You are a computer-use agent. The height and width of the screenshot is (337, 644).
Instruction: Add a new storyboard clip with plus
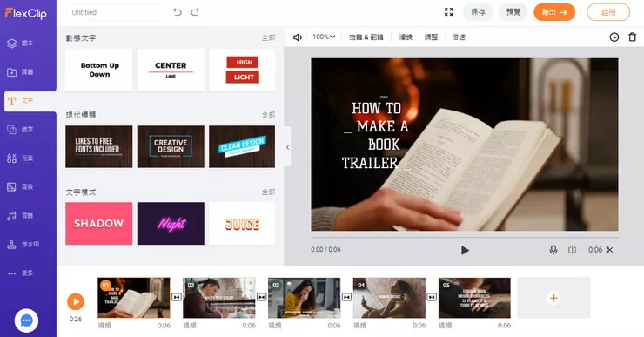pyautogui.click(x=553, y=298)
